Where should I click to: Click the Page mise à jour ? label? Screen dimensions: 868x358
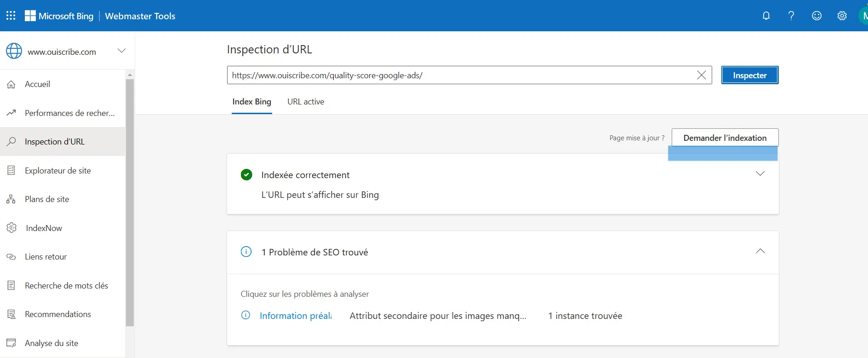pyautogui.click(x=637, y=138)
